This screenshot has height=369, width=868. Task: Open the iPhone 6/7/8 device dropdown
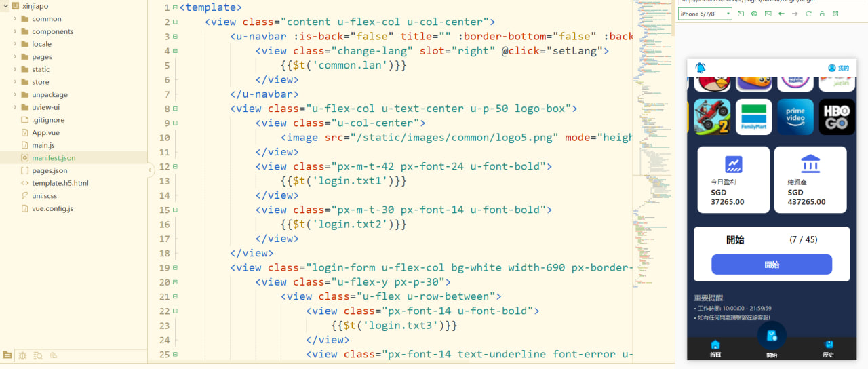[705, 14]
